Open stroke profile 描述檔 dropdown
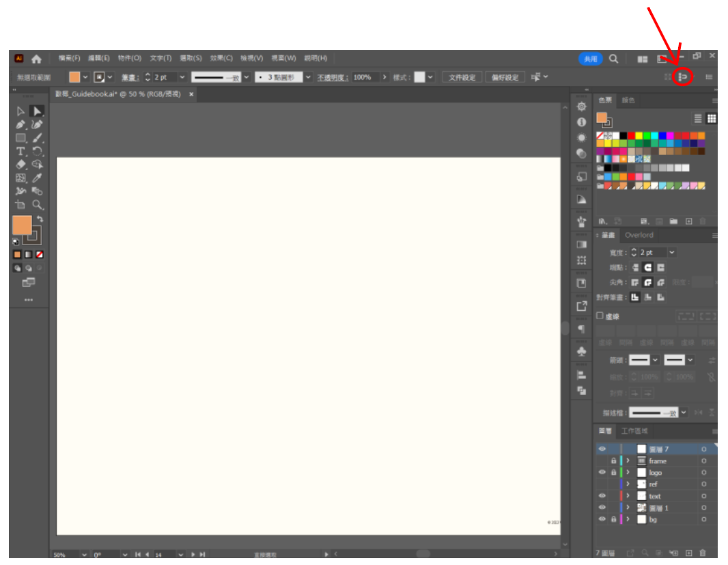728x565 pixels. 684,412
